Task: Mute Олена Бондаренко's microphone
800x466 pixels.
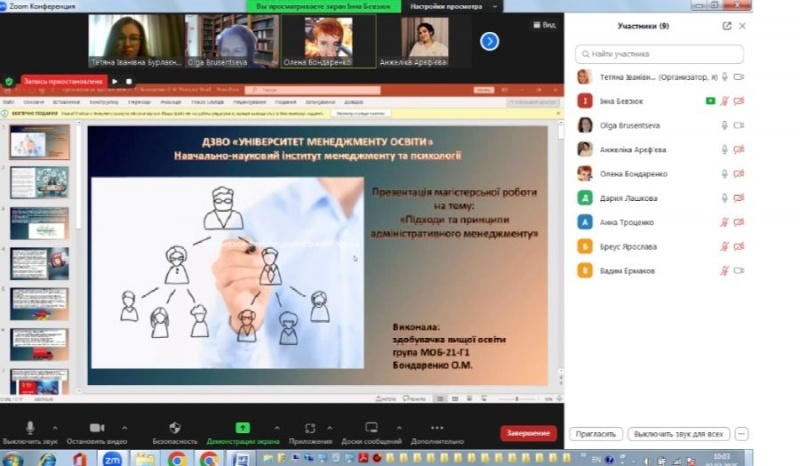Action: tap(724, 174)
